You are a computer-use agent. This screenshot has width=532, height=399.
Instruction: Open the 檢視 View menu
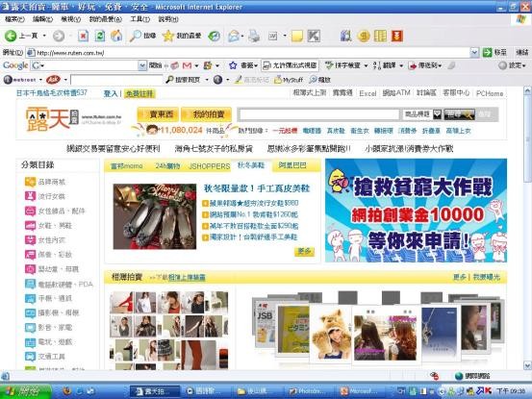pyautogui.click(x=70, y=19)
